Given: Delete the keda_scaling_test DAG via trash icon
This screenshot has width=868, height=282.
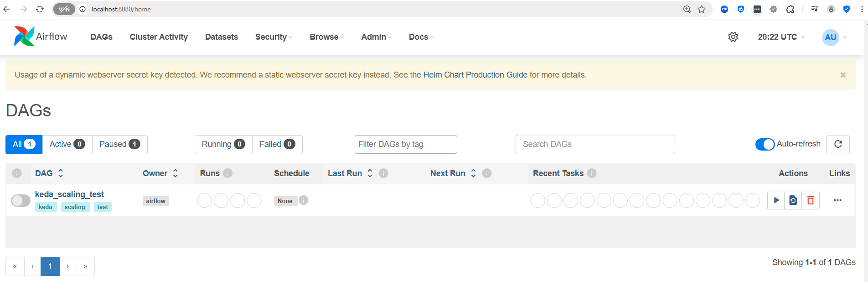Looking at the screenshot, I should coord(811,200).
